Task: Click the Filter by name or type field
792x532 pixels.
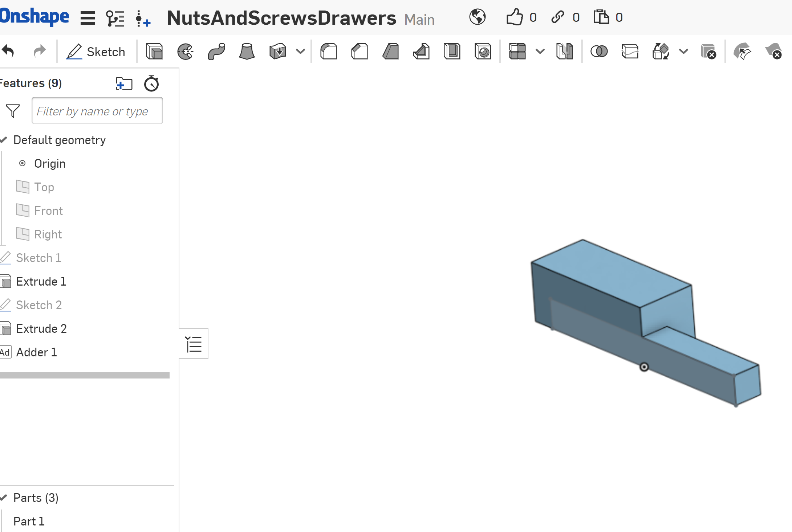Action: [97, 111]
